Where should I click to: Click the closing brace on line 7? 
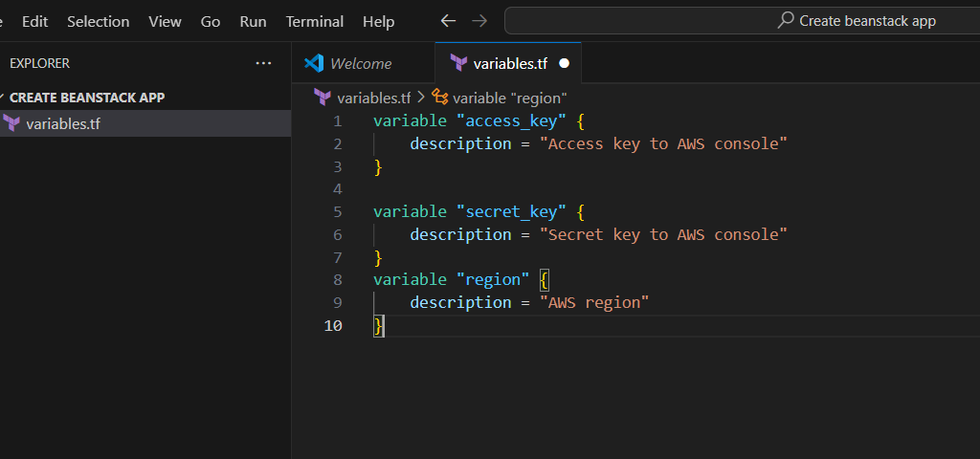378,258
